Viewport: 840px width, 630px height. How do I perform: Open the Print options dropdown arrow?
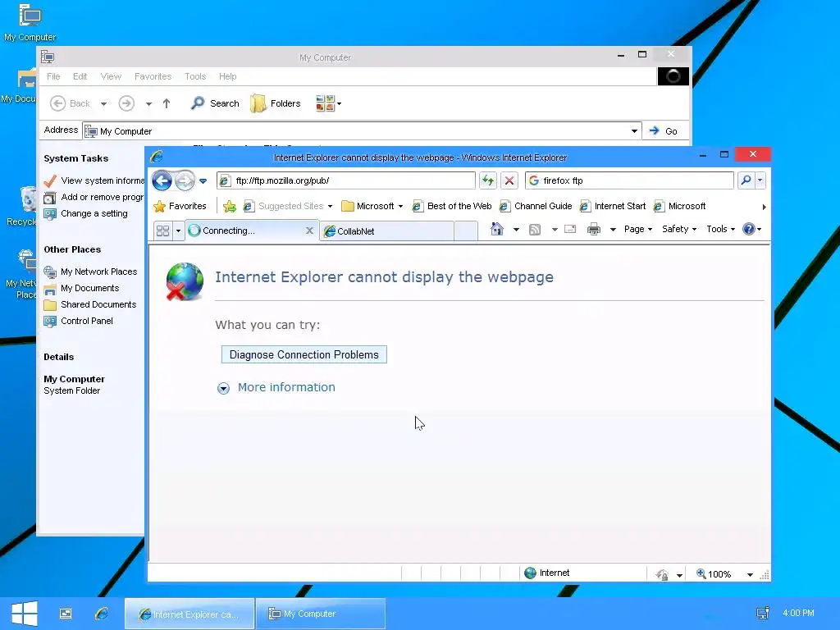(x=613, y=230)
